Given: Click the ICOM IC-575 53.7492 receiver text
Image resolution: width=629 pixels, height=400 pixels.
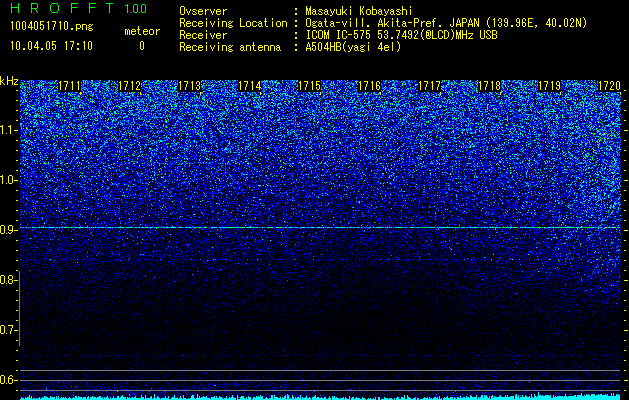Looking at the screenshot, I should [401, 35].
